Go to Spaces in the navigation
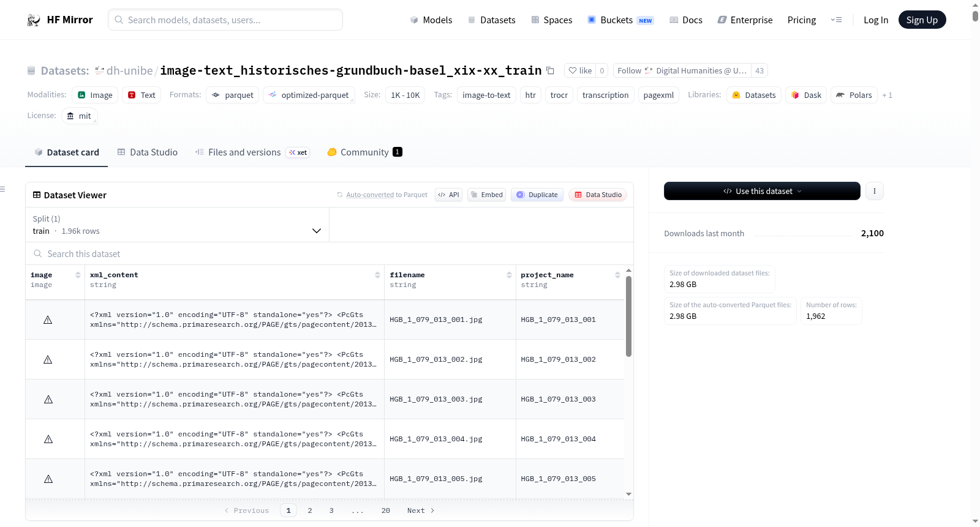 552,20
